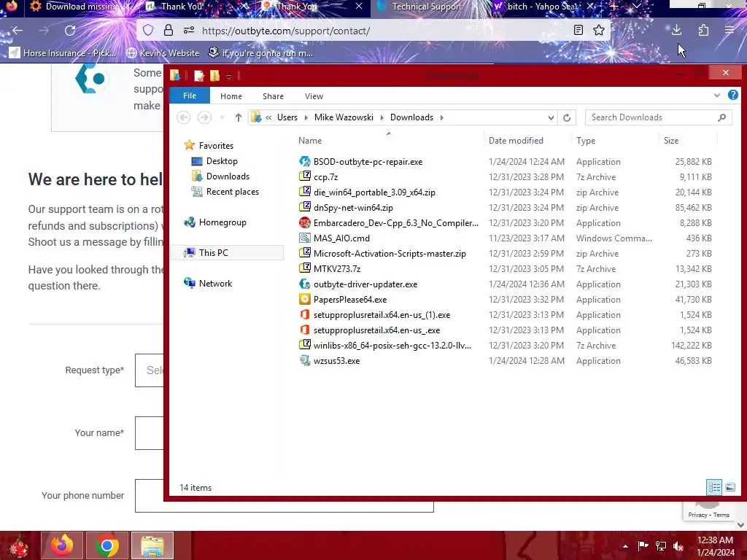Go up one folder level
This screenshot has width=747, height=560.
[x=239, y=117]
